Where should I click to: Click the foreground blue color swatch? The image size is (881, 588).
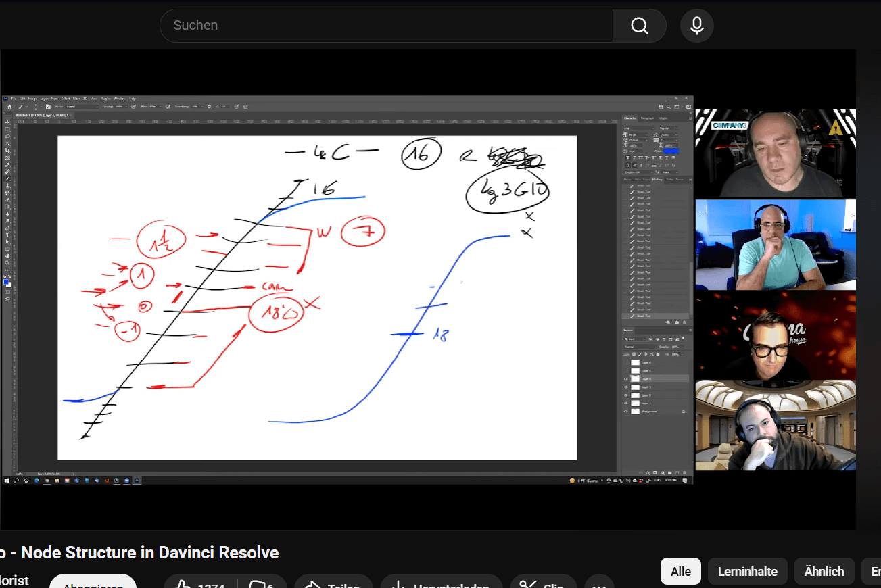point(6,282)
